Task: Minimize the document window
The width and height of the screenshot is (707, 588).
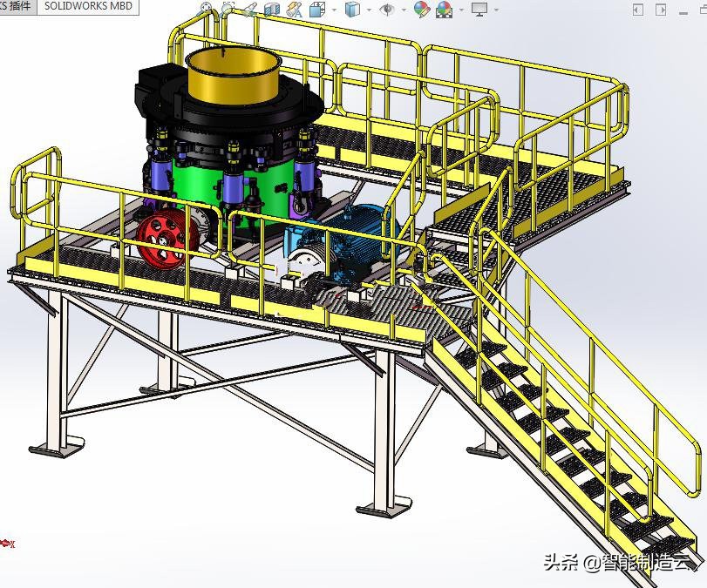Action: 683,12
